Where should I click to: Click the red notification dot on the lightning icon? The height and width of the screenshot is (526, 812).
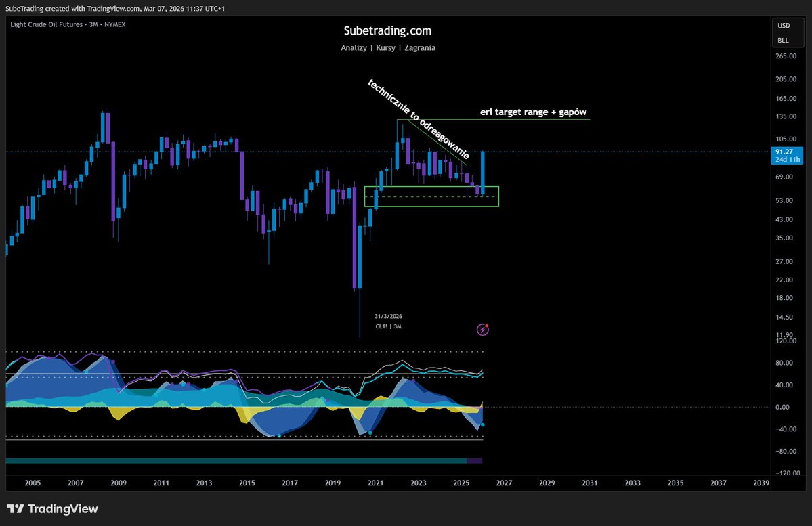(488, 324)
